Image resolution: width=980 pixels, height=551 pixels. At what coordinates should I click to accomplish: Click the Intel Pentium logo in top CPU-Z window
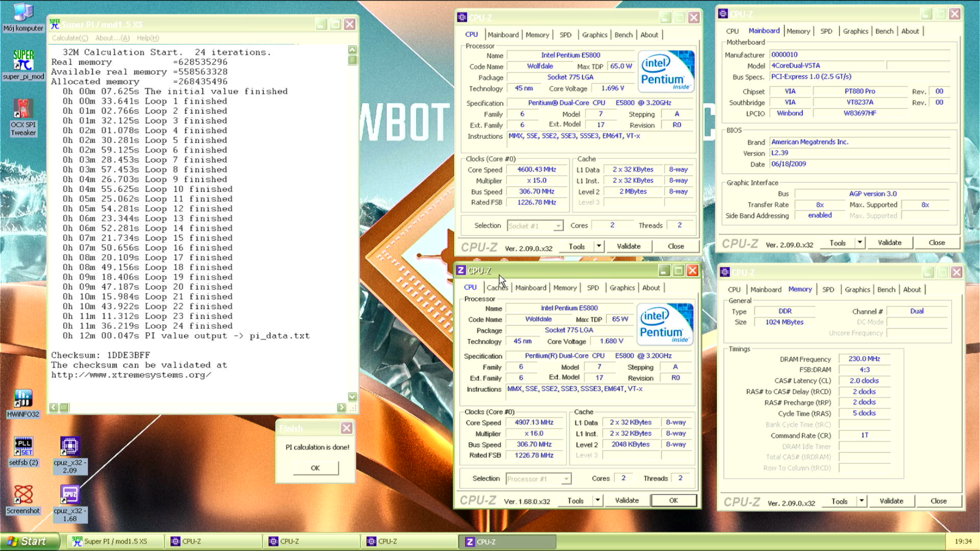[666, 71]
